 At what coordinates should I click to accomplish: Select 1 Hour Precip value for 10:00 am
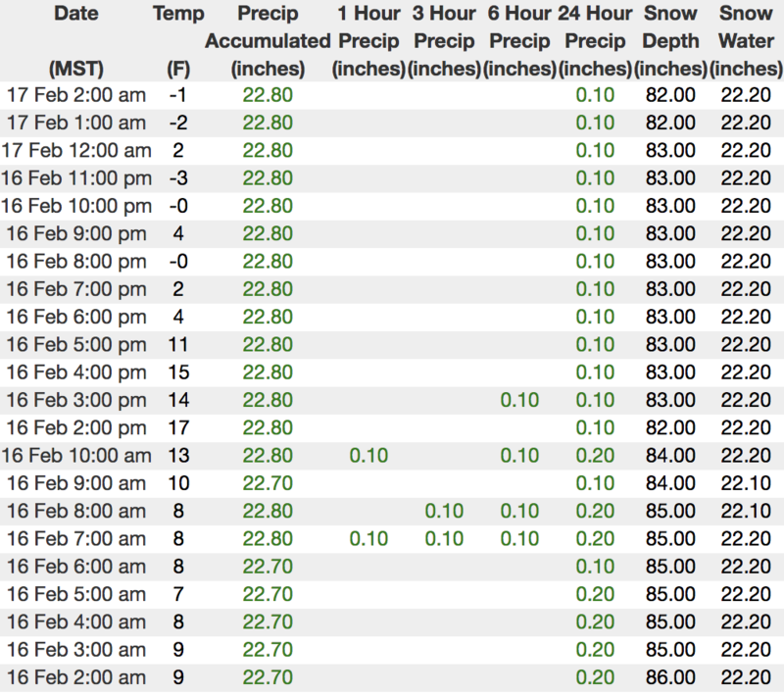(x=369, y=456)
